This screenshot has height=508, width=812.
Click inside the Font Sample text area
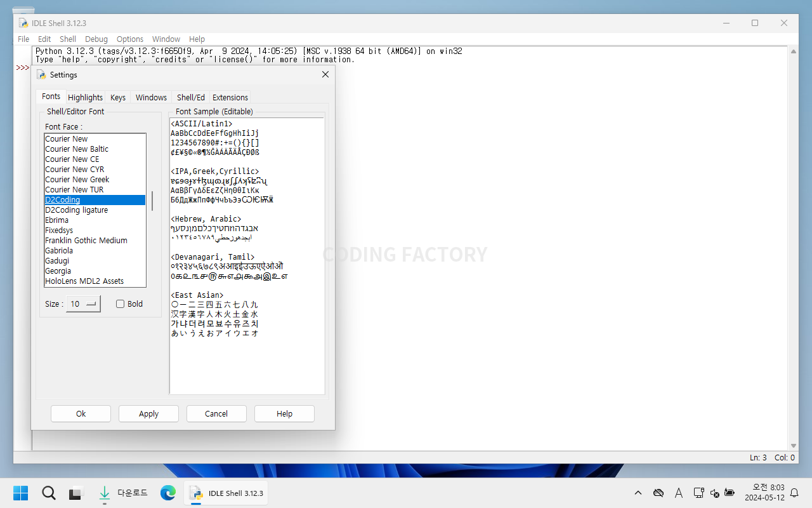click(x=247, y=362)
